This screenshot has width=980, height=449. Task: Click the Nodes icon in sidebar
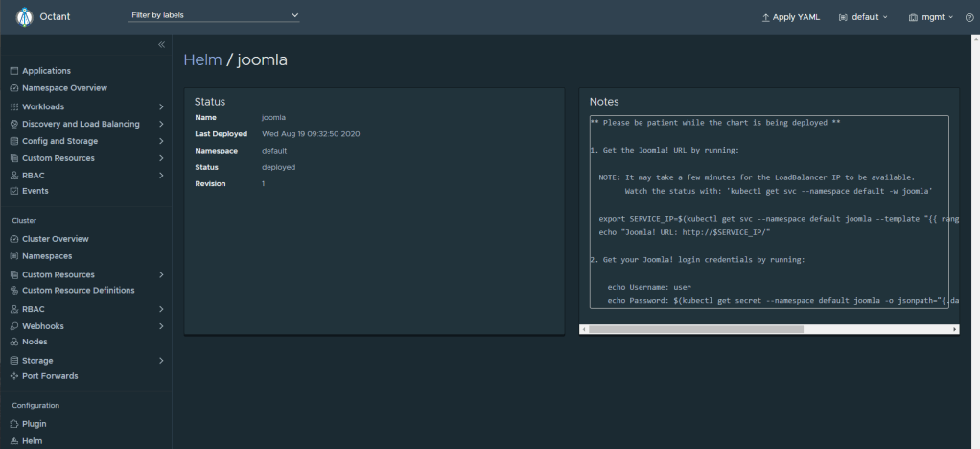[x=13, y=342]
